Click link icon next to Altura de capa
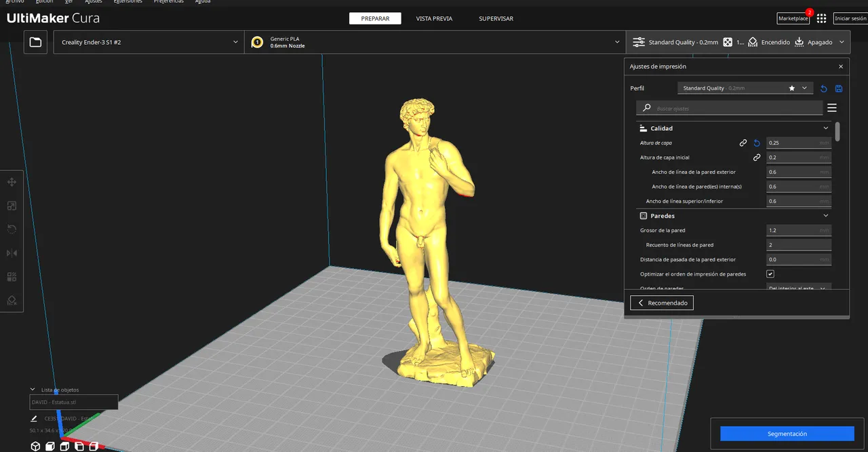 click(743, 143)
